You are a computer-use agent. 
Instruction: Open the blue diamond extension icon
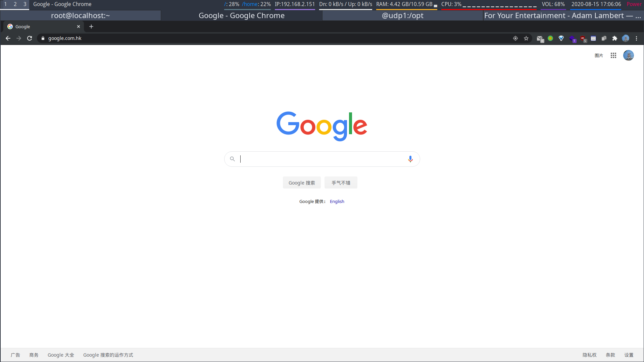(x=561, y=38)
